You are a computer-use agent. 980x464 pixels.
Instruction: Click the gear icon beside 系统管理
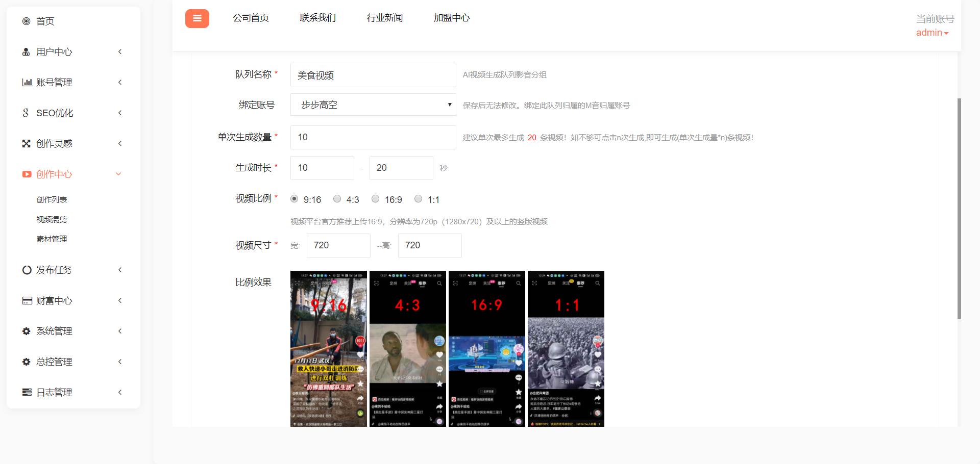tap(27, 331)
